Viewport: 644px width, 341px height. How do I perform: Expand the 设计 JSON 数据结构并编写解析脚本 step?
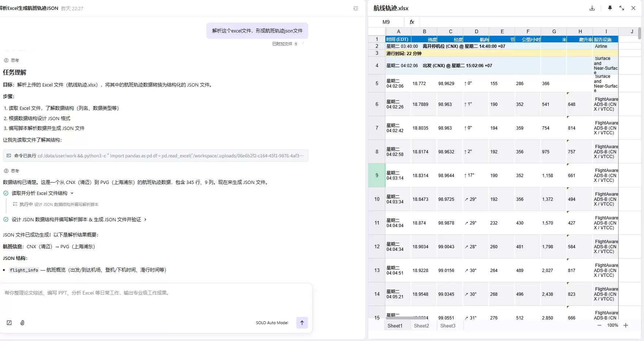point(145,219)
